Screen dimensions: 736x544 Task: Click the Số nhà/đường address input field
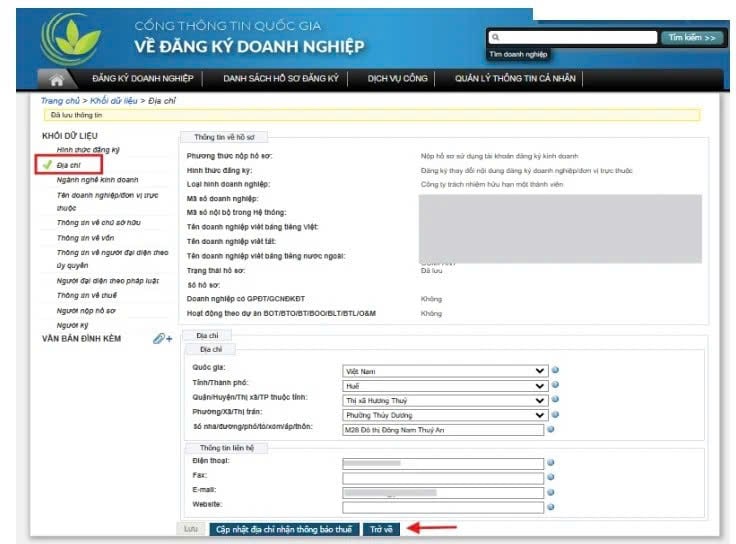(x=443, y=430)
